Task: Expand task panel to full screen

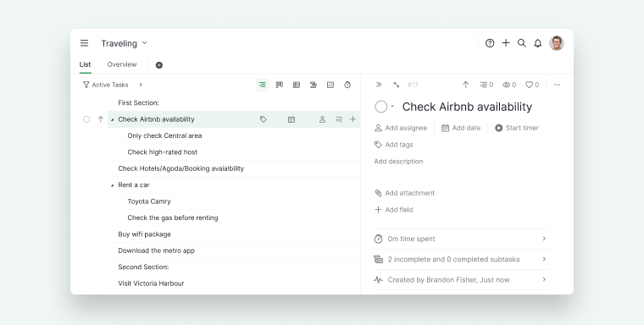Action: pyautogui.click(x=396, y=85)
